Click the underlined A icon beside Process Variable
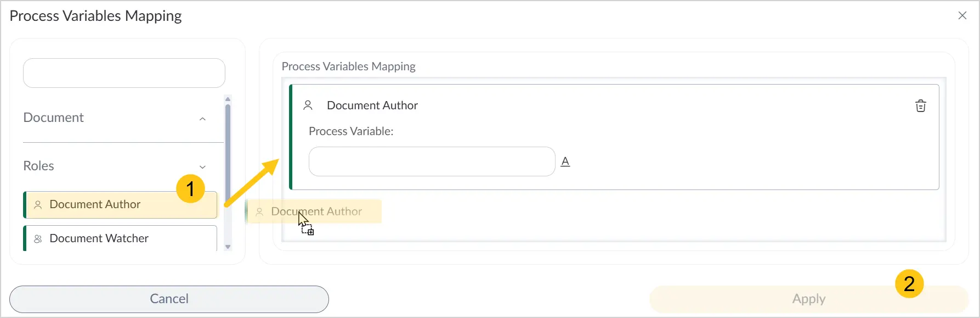Viewport: 980px width, 318px height. coord(565,161)
